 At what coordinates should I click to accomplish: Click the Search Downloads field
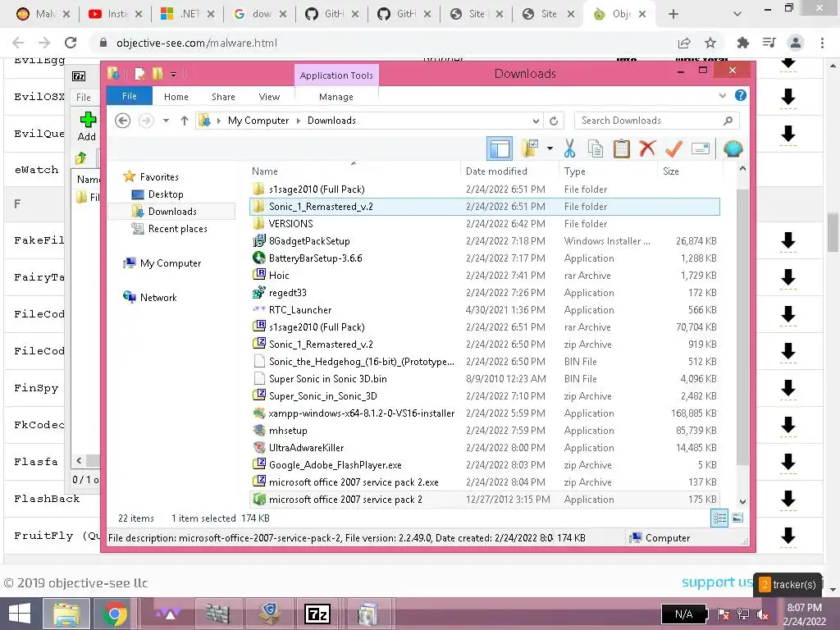[657, 121]
